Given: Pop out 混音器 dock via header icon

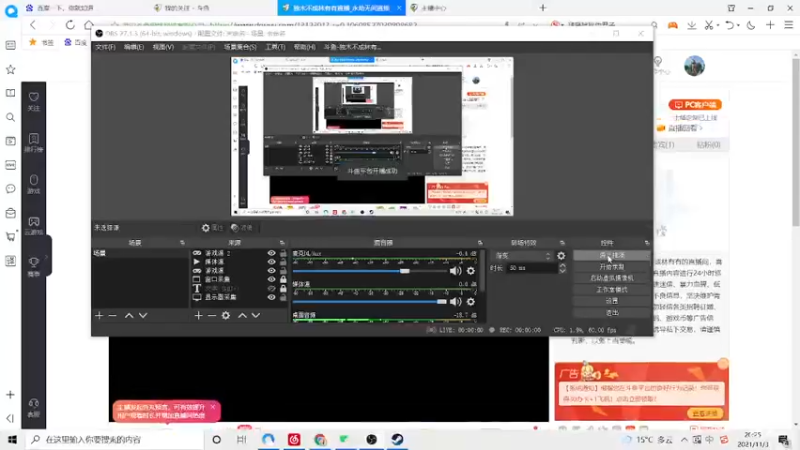Looking at the screenshot, I should point(480,243).
